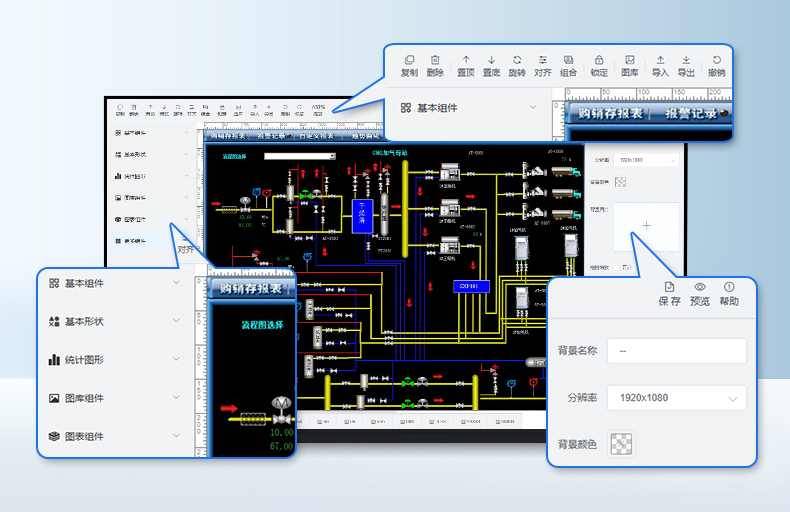Image resolution: width=790 pixels, height=512 pixels.
Task: Click the 导入 import icon in enlarged toolbar
Action: [660, 61]
